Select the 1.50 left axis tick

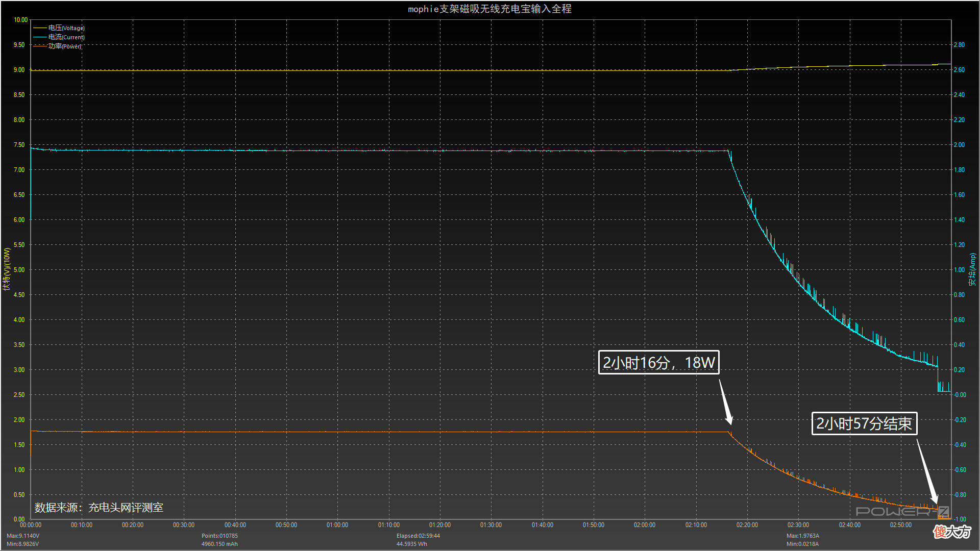tap(19, 445)
